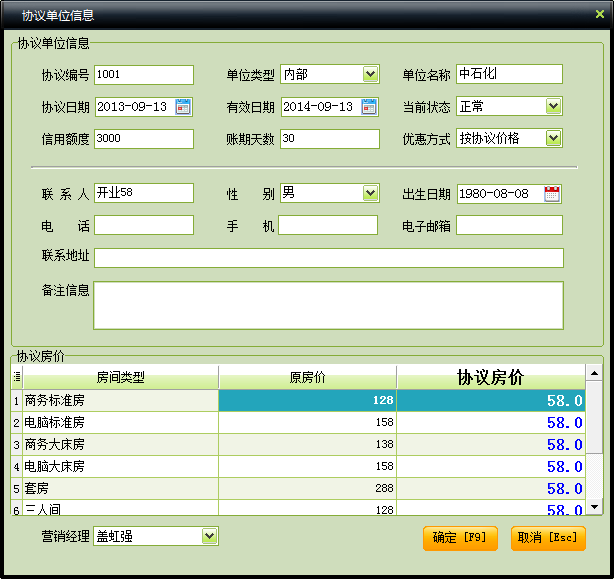Click the 备注信息 text area
Viewport: 614px width, 579px height.
329,305
